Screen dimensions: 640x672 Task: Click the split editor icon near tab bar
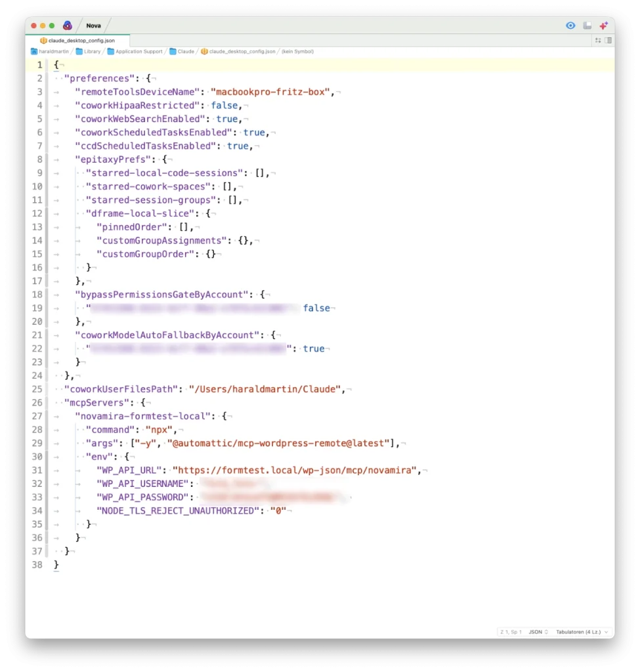[597, 40]
